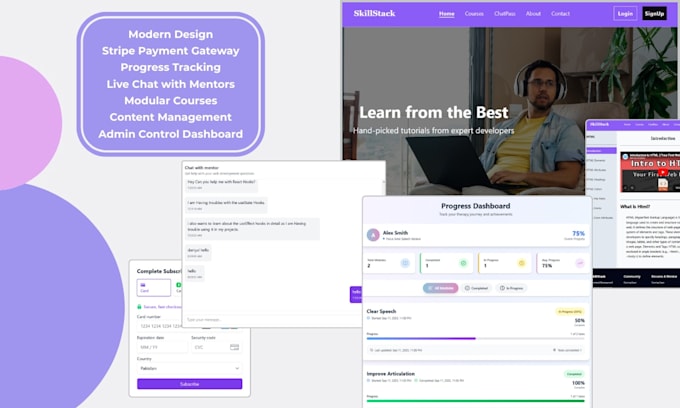This screenshot has height=408, width=680.
Task: Open the Contact nav item
Action: pos(560,14)
